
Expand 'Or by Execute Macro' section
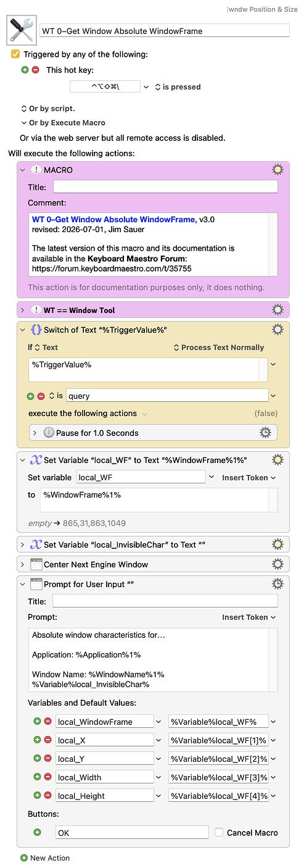tap(63, 122)
